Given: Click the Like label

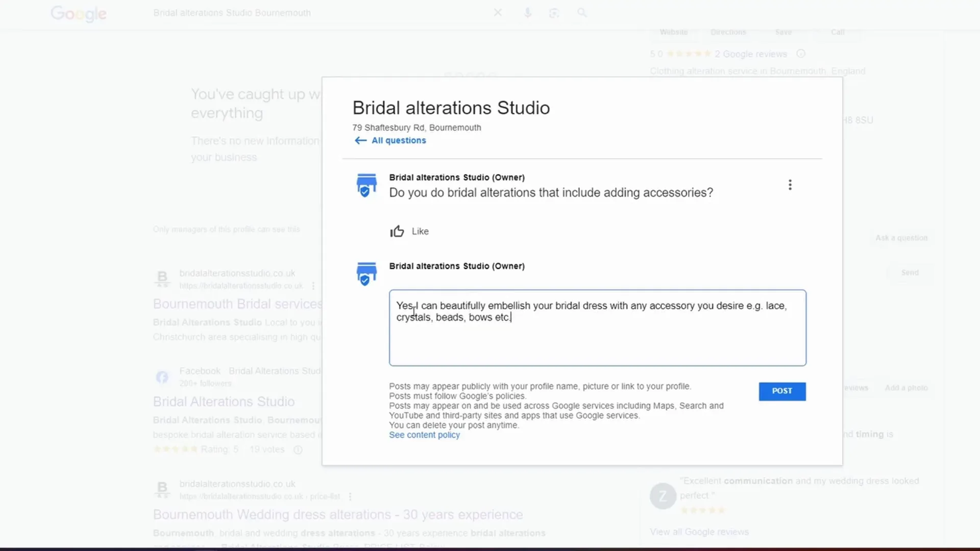Looking at the screenshot, I should (420, 231).
